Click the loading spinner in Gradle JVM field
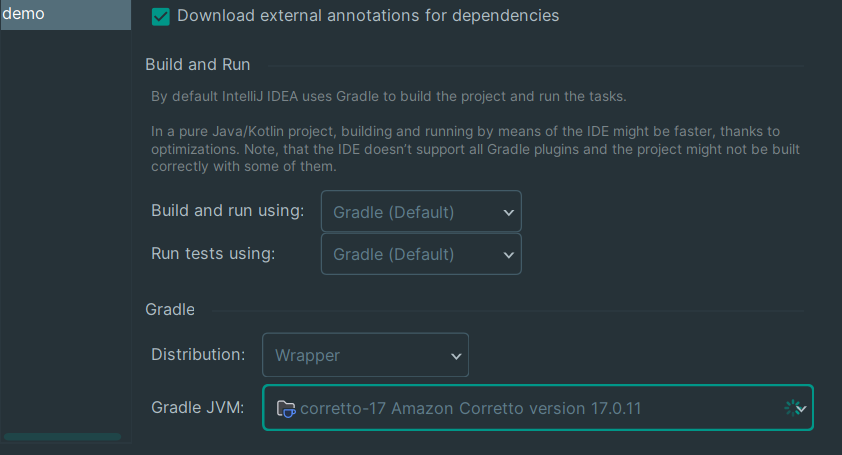Screen dimensions: 842x455 pos(791,408)
